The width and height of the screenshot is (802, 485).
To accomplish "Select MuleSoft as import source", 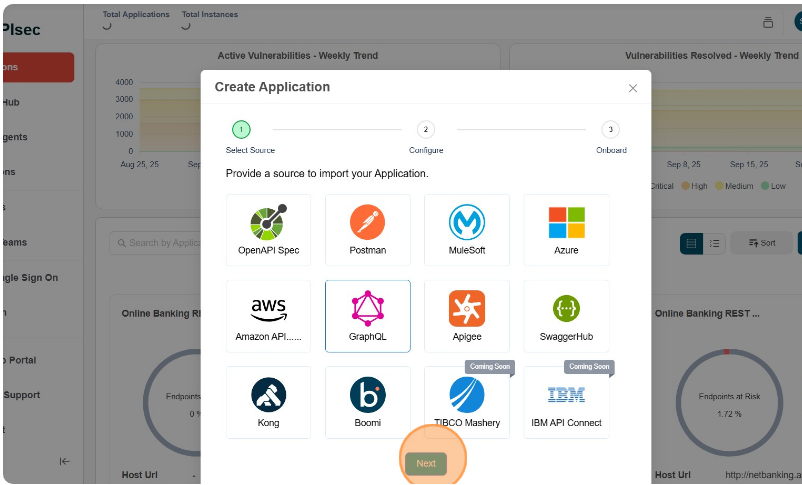I will (466, 230).
